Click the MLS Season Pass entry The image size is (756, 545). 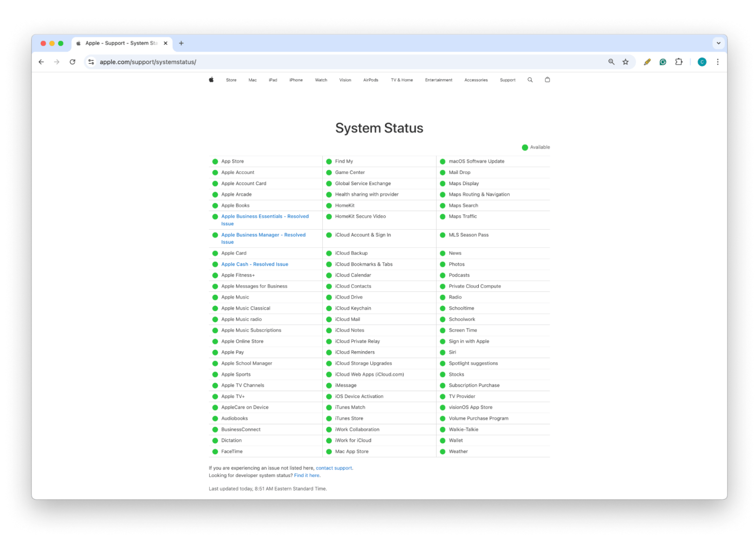[x=469, y=235]
